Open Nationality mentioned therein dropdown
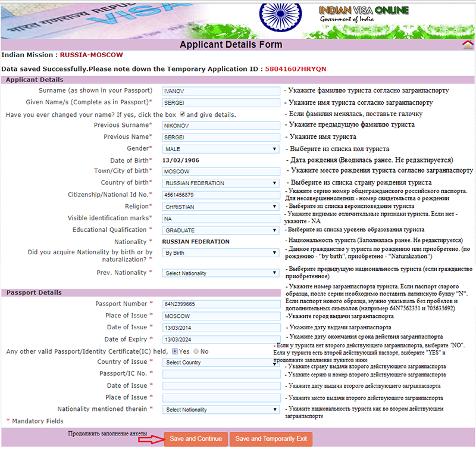This screenshot has height=452, width=476. click(x=221, y=410)
